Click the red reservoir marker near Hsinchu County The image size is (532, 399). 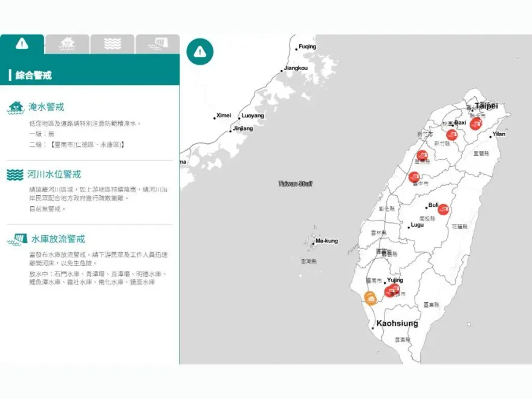coord(452,134)
